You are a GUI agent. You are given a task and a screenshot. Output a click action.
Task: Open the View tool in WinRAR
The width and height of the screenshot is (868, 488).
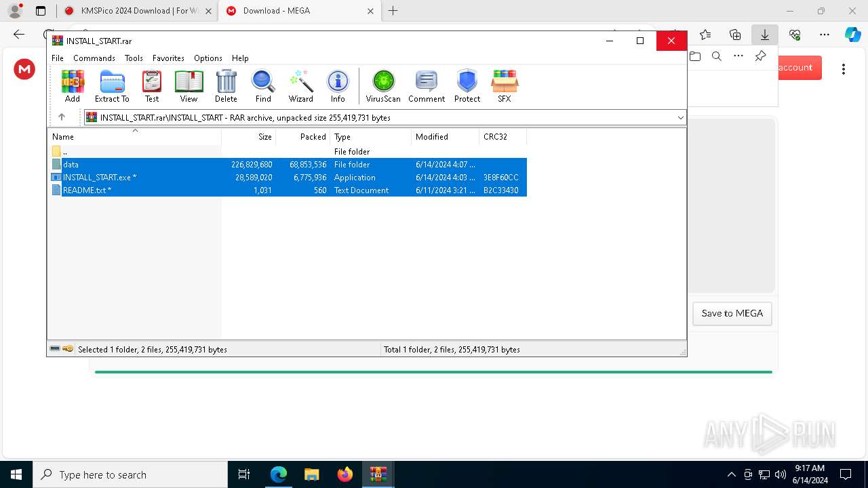pos(189,86)
